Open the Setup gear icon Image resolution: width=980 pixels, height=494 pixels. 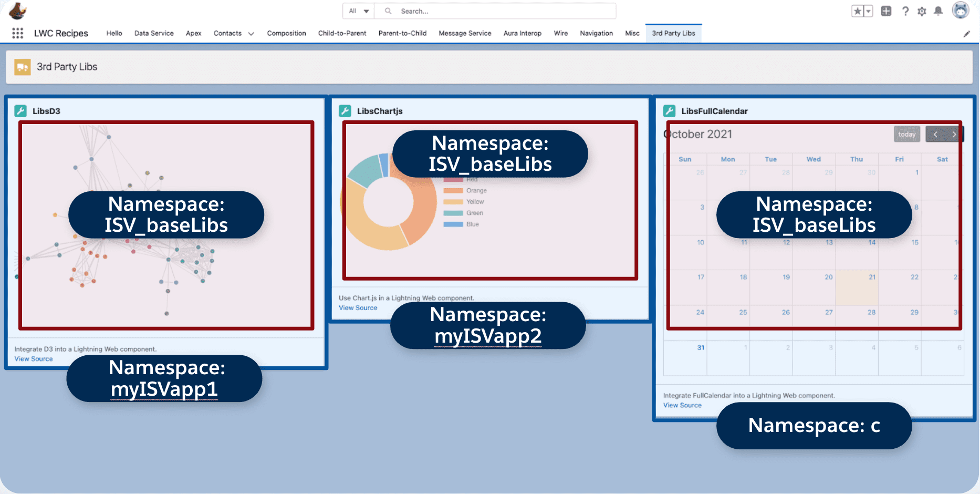922,11
